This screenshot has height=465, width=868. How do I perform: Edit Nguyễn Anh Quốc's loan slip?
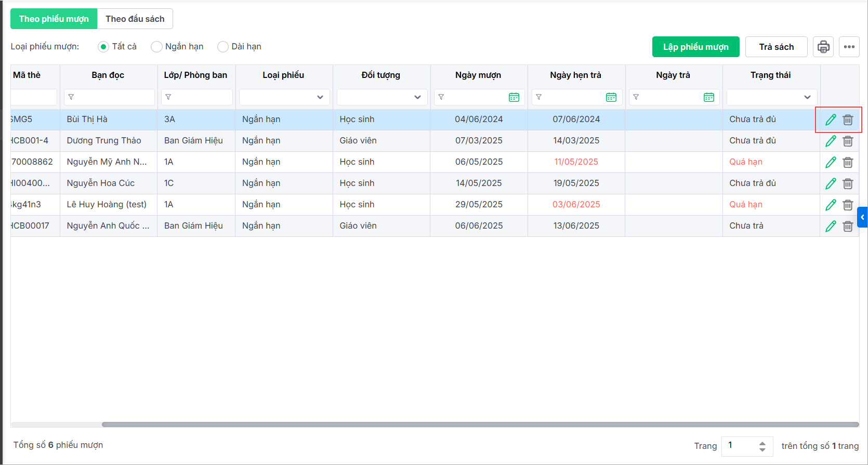click(831, 226)
